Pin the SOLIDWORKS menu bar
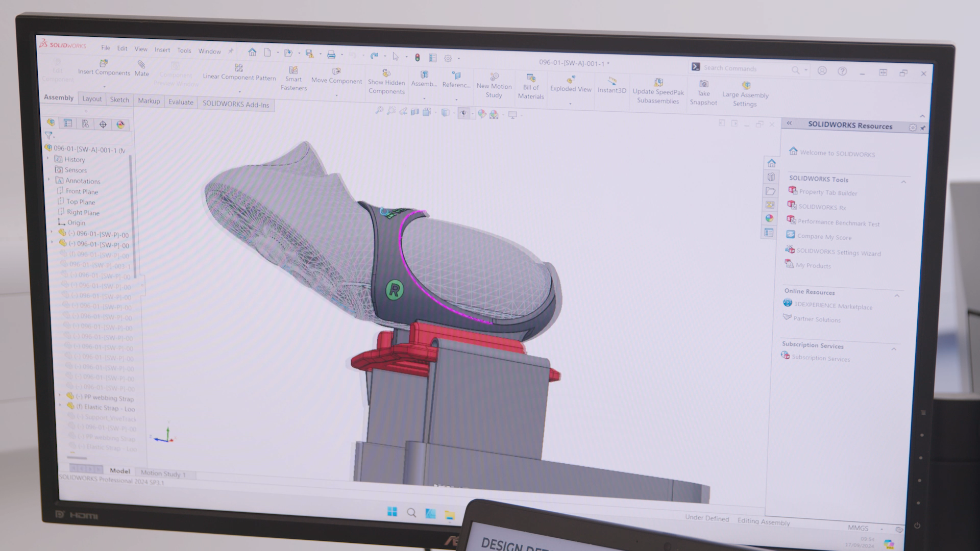Screen dimensions: 980x551 tap(231, 51)
